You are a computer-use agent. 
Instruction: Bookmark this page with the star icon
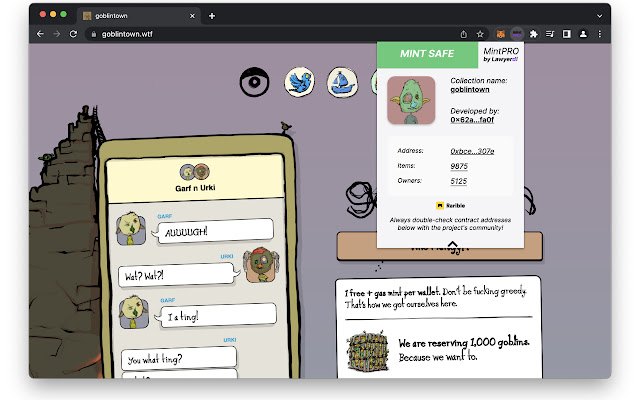click(x=480, y=34)
